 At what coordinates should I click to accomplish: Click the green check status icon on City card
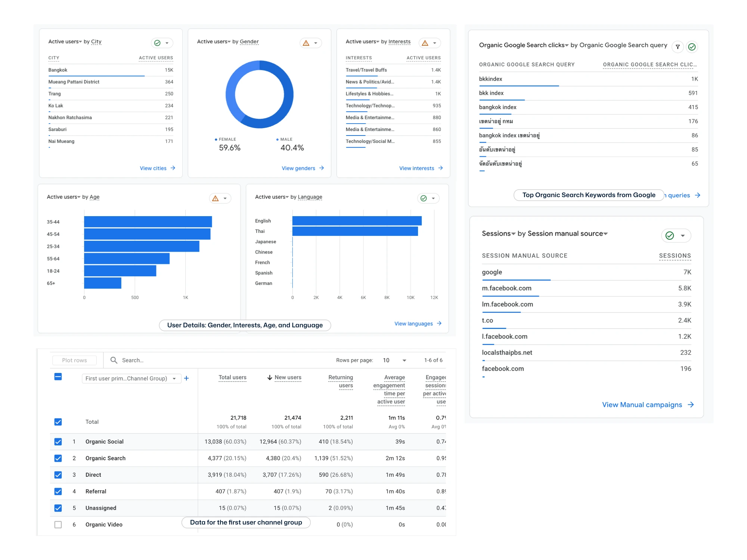[157, 43]
